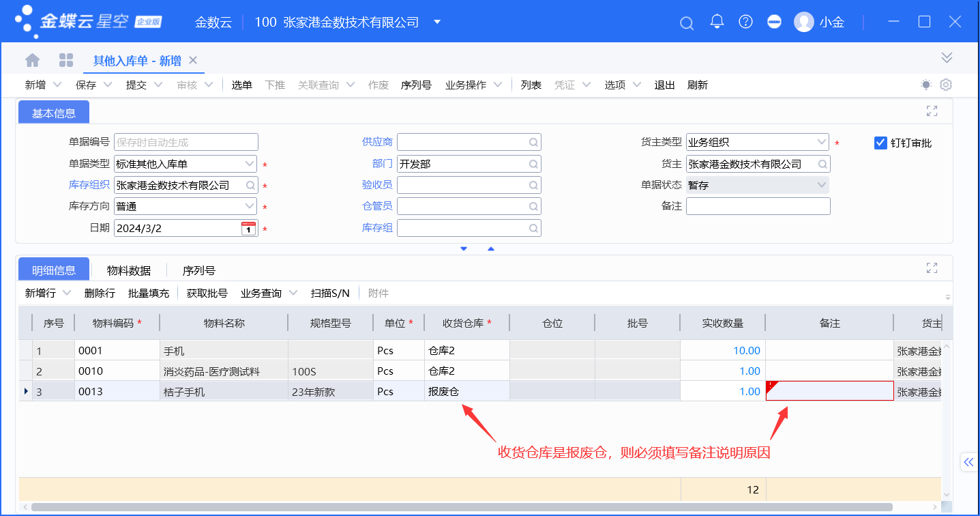Screen dimensions: 980x516
Task: Expand the side panel with double-arrow icon
Action: tap(969, 462)
